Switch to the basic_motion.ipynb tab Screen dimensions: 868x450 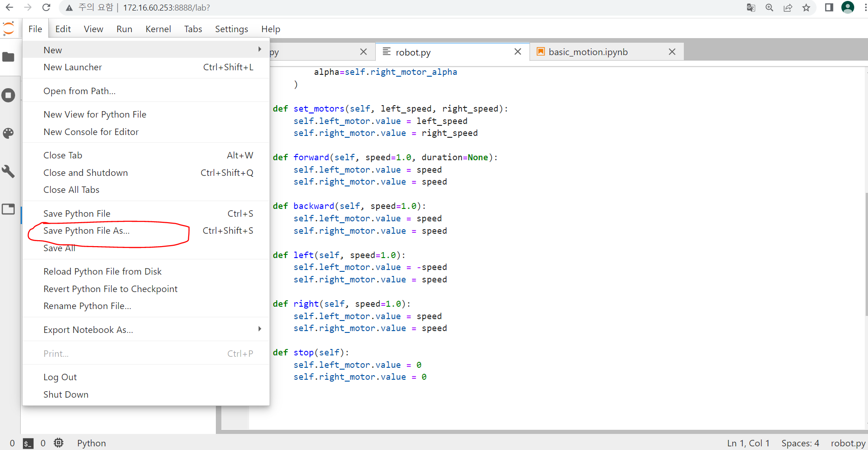coord(588,52)
